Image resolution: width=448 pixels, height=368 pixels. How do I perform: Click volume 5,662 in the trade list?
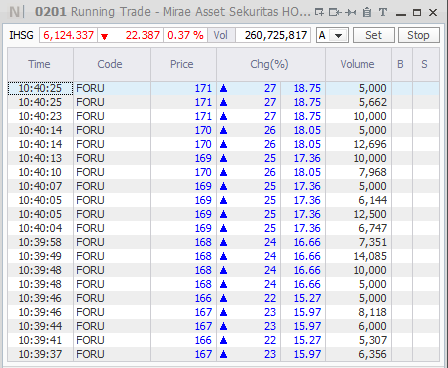pyautogui.click(x=373, y=102)
